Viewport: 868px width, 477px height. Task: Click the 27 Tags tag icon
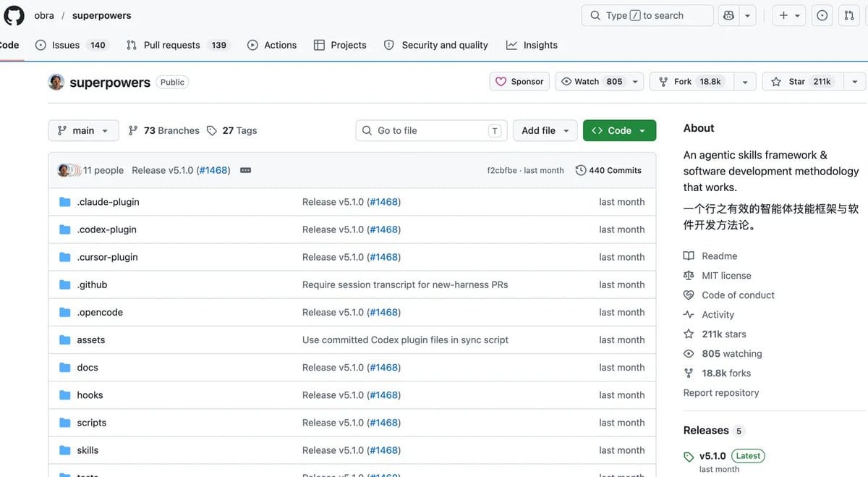pyautogui.click(x=212, y=130)
